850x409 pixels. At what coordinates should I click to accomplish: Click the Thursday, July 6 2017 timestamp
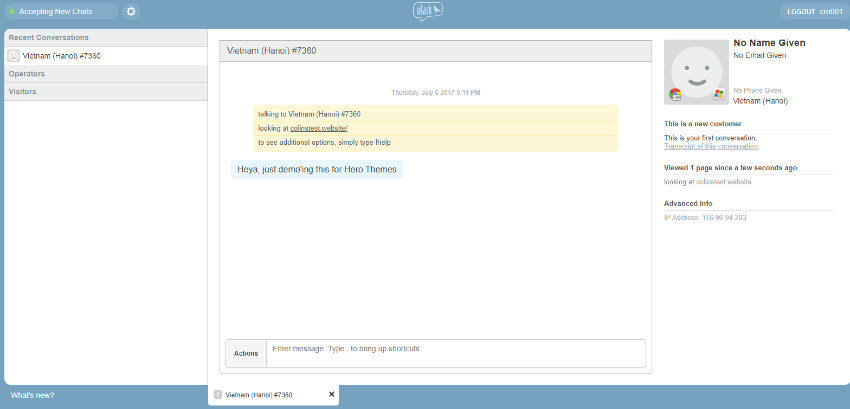[436, 93]
